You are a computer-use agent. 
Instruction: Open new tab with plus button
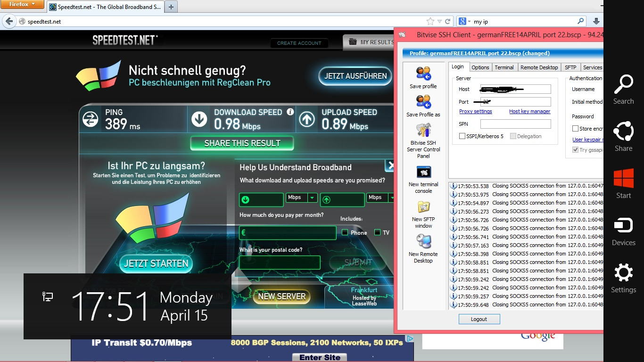(x=171, y=7)
